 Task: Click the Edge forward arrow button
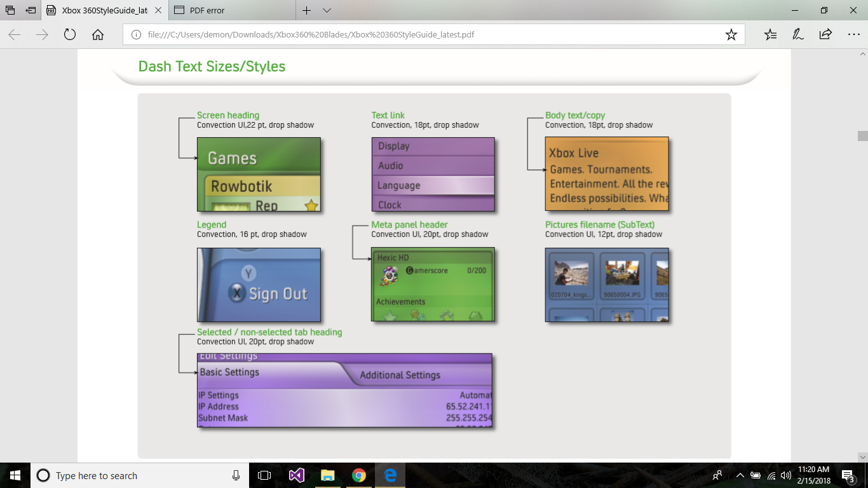(42, 35)
